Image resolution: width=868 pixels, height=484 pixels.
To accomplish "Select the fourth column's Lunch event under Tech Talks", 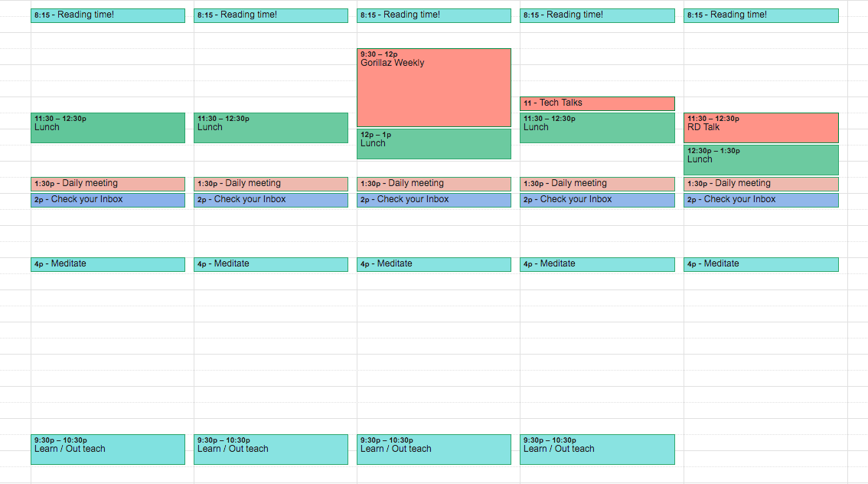I will click(597, 128).
